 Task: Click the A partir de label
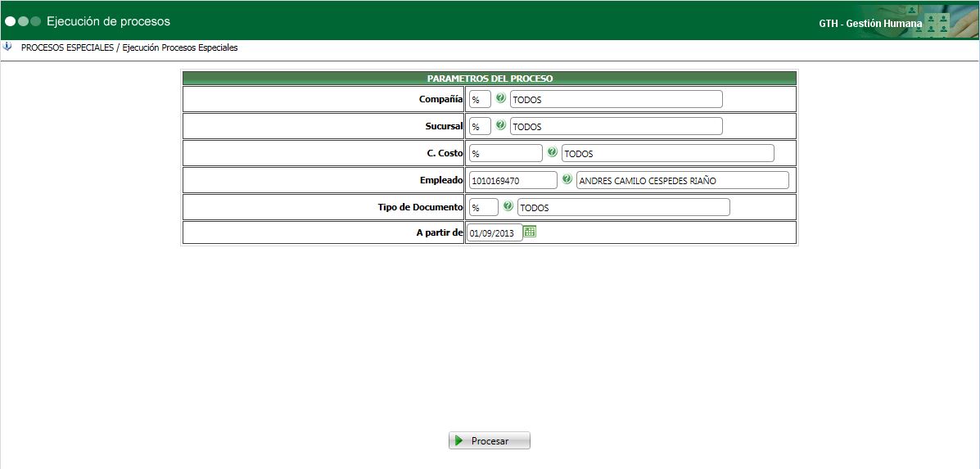click(x=440, y=233)
